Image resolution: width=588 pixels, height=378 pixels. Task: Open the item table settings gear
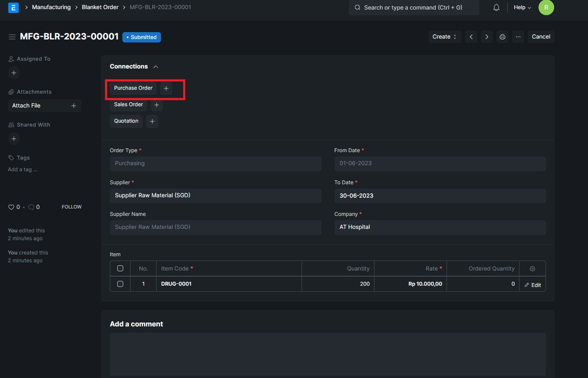tap(532, 268)
